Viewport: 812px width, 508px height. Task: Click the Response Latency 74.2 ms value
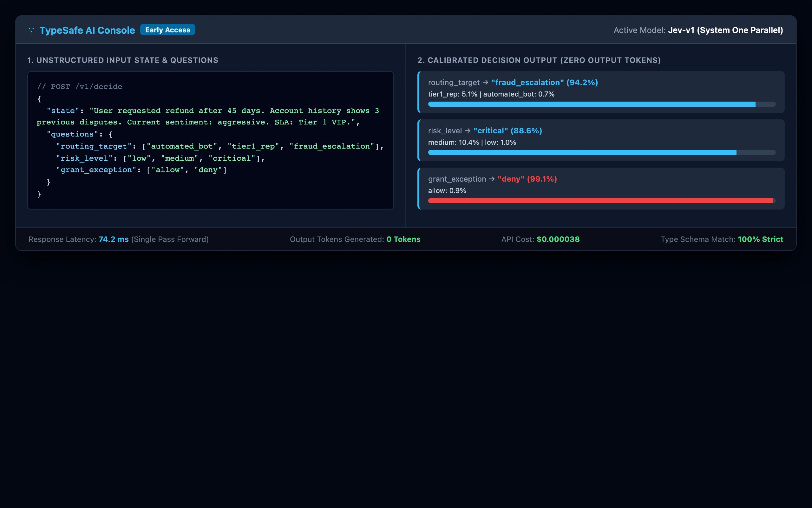[x=114, y=239]
